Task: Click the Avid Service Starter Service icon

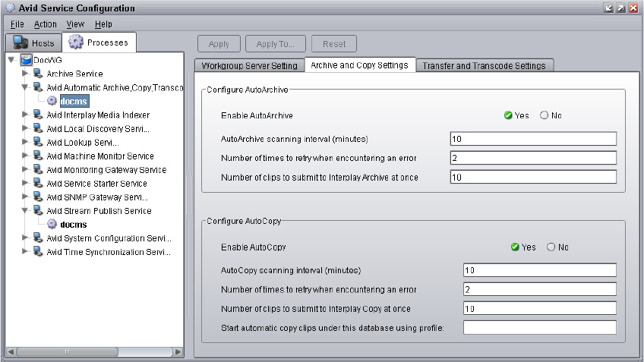Action: pos(38,183)
